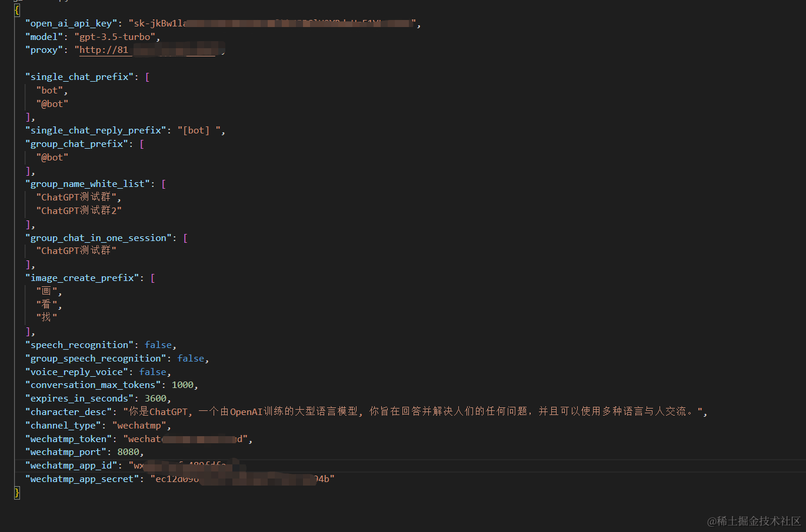The width and height of the screenshot is (806, 532).
Task: Select the model value gpt-3.5-turbo
Action: pyautogui.click(x=115, y=36)
